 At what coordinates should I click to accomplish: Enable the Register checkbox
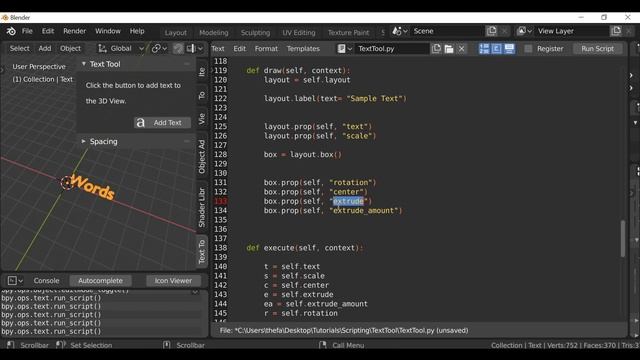click(528, 49)
